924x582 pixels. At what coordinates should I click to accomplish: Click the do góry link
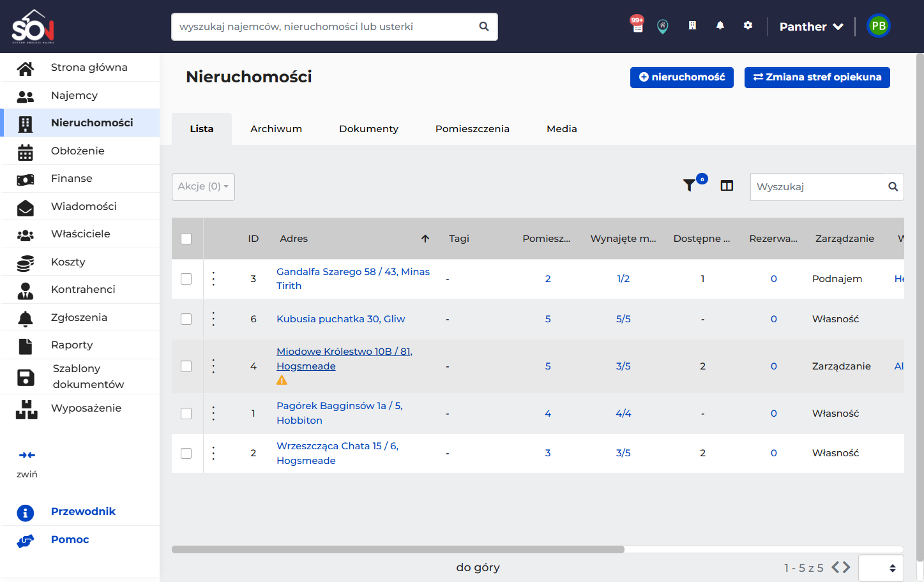(478, 567)
